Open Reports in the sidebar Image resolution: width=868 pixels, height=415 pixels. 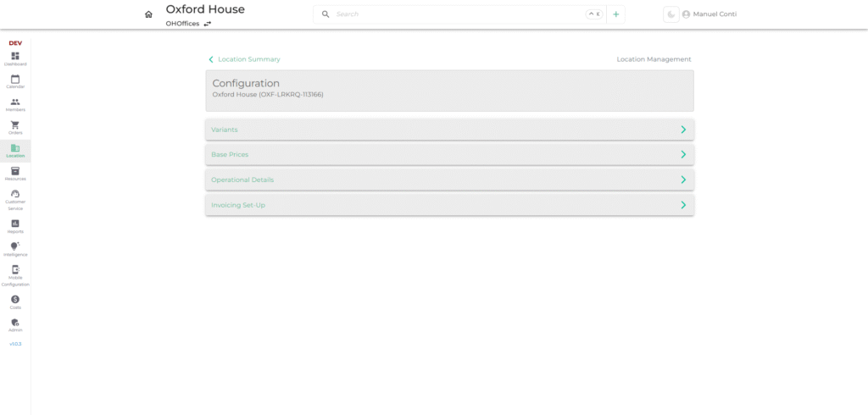pos(15,225)
